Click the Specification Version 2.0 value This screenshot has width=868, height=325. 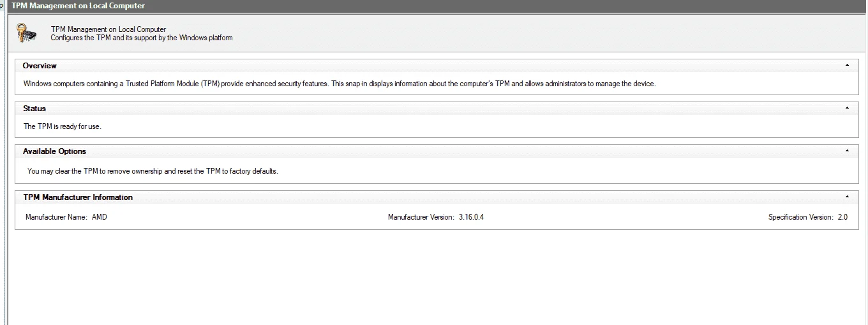coord(842,217)
